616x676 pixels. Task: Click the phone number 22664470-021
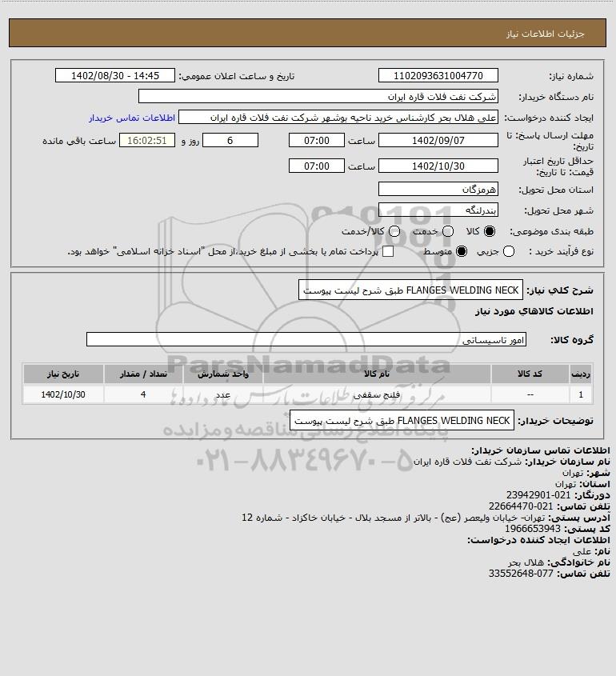[521, 506]
